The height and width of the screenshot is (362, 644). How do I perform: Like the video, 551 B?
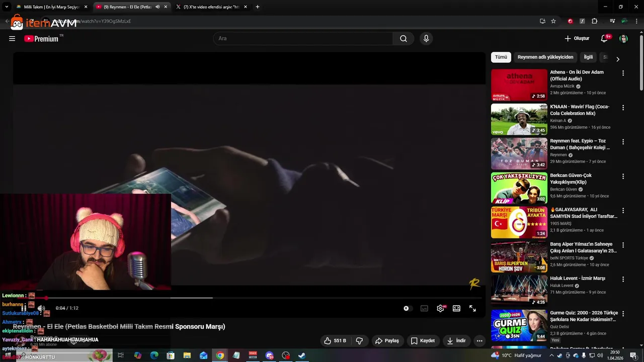click(335, 341)
